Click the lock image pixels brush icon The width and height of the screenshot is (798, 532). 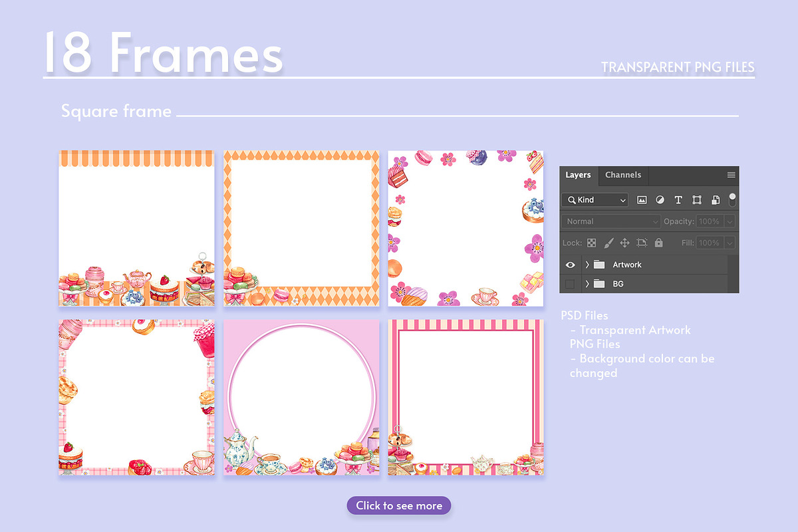point(608,243)
